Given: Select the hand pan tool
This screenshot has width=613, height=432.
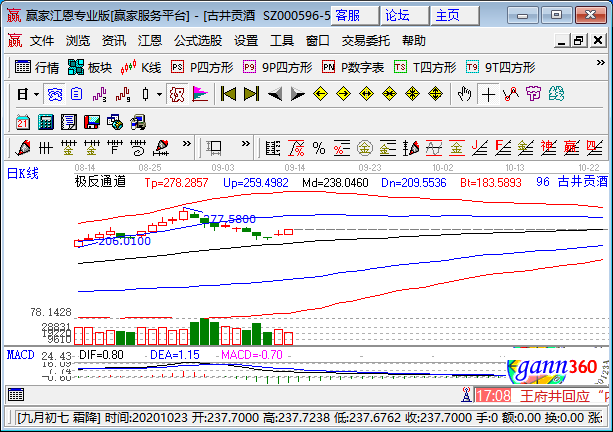Looking at the screenshot, I should tap(465, 94).
